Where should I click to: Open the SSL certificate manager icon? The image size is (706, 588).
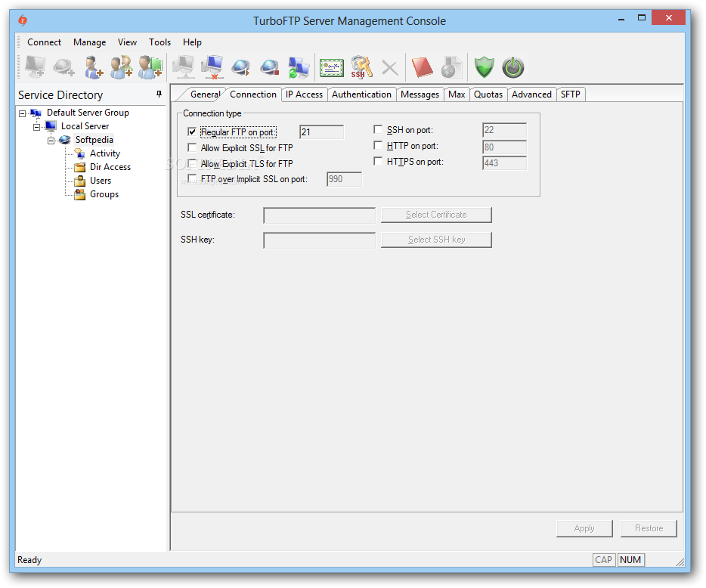point(332,67)
